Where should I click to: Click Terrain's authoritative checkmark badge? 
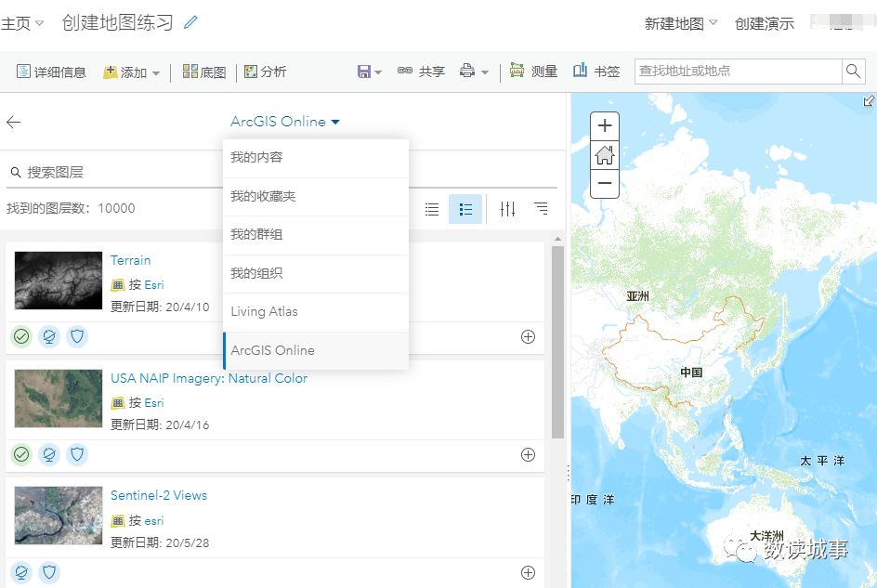pos(21,337)
